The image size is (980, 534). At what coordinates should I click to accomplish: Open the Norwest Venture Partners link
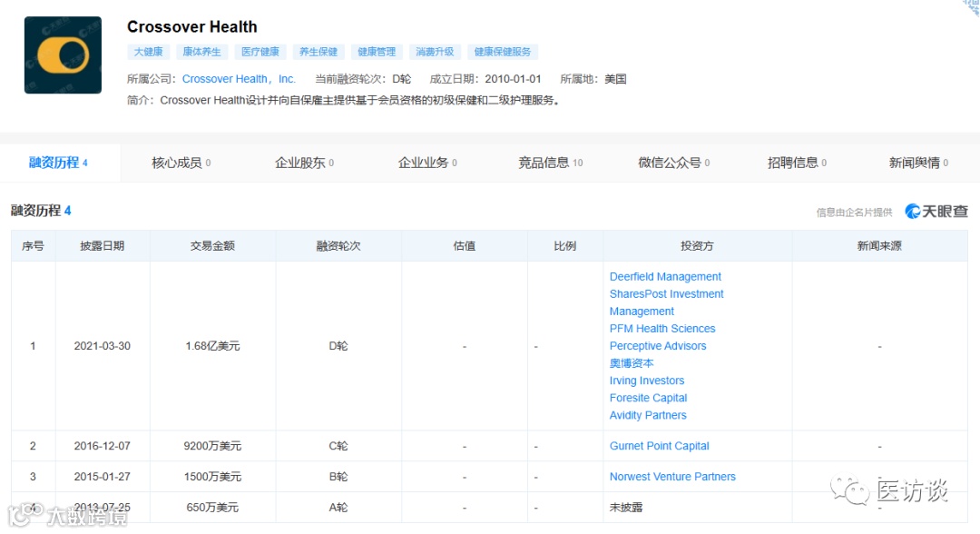pyautogui.click(x=672, y=477)
